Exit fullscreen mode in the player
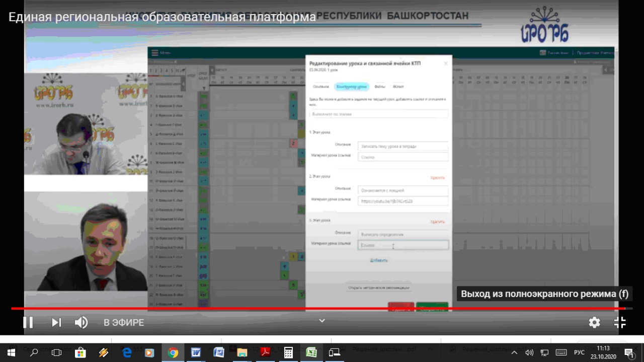This screenshot has height=362, width=644. 620,322
